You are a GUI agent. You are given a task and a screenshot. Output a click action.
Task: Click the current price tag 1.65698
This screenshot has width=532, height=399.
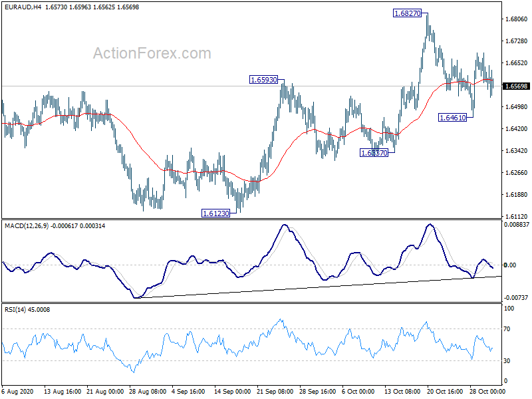517,86
